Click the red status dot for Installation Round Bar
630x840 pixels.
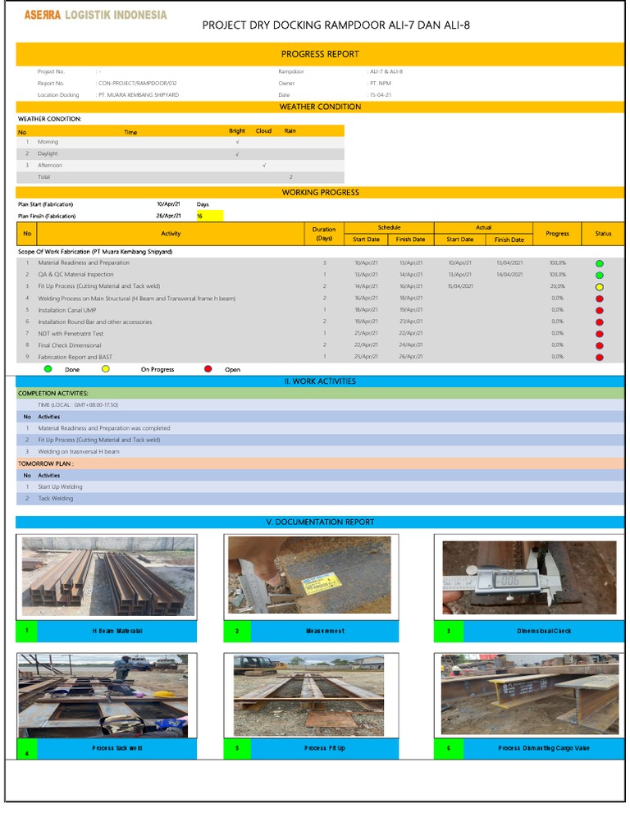600,322
